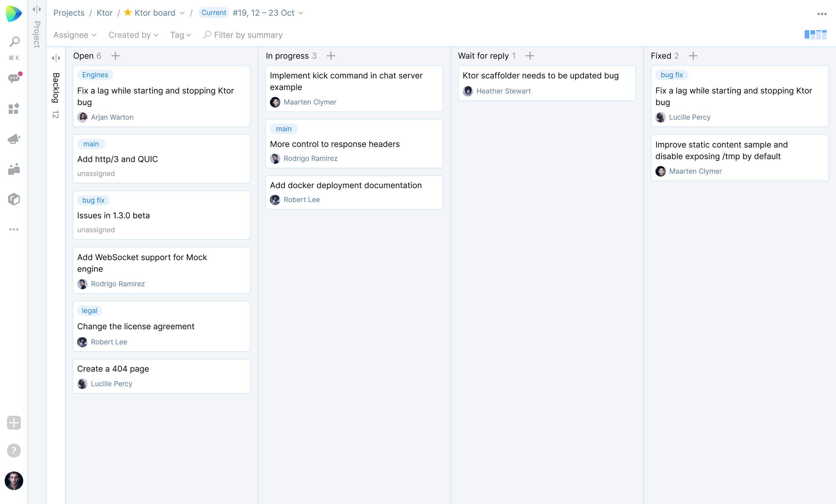Expand the Backlog panel arrows
The width and height of the screenshot is (836, 504).
[56, 58]
